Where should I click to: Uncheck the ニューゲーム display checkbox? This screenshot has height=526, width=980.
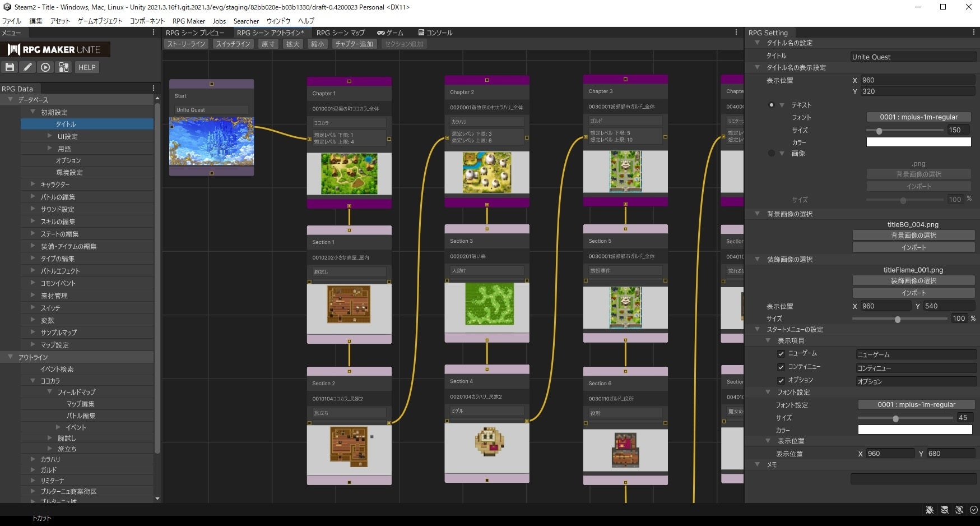point(781,354)
